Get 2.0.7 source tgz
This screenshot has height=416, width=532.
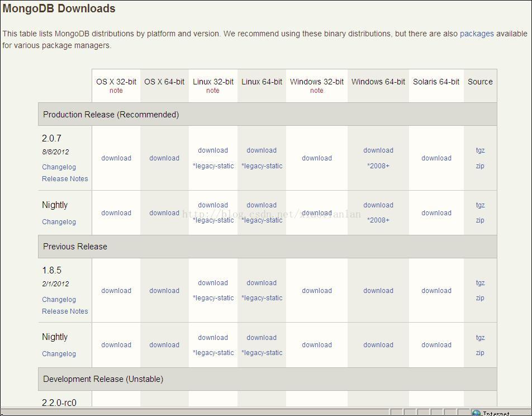[x=480, y=150]
